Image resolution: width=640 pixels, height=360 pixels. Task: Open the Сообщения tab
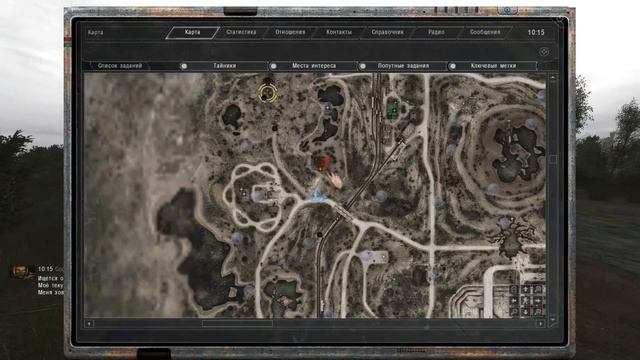pos(485,32)
